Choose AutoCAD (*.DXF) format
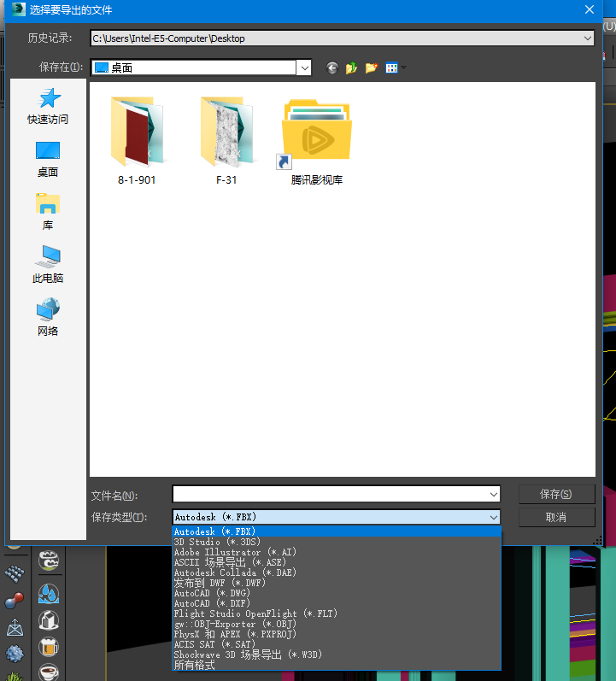This screenshot has height=681, width=616. tap(337, 603)
